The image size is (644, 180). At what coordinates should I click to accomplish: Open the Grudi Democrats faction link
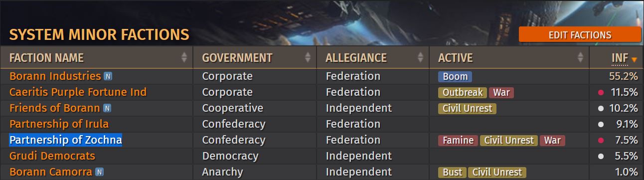pos(52,156)
